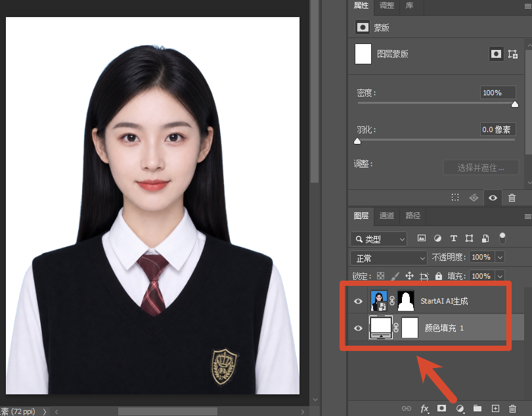Open the 类型 layer filter dropdown
The width and height of the screenshot is (532, 416).
[378, 239]
